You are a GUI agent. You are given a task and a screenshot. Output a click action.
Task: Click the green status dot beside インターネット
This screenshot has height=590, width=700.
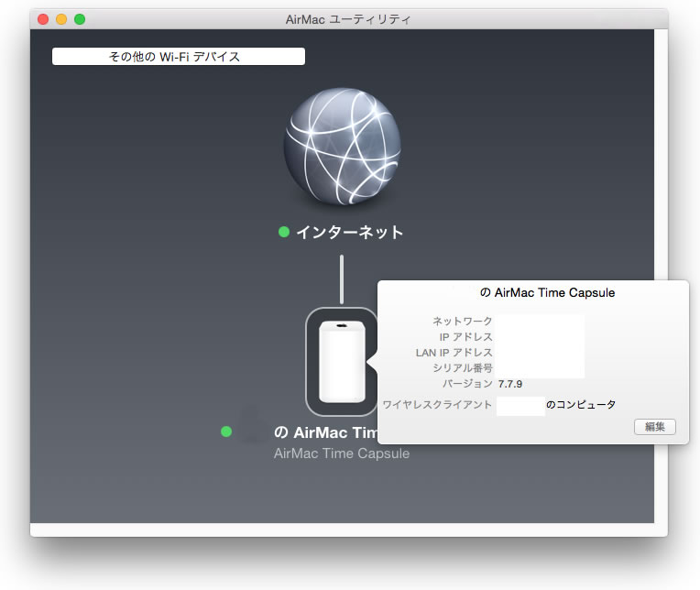point(284,232)
